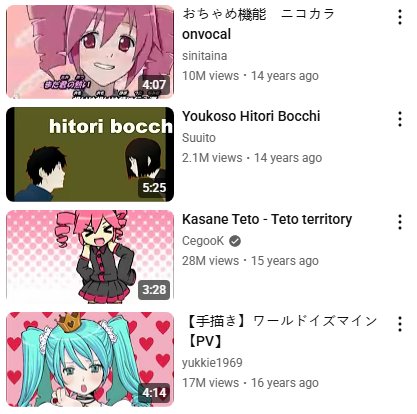The image size is (417, 414).
Task: Click the 4:14 duration badge
Action: 154,392
